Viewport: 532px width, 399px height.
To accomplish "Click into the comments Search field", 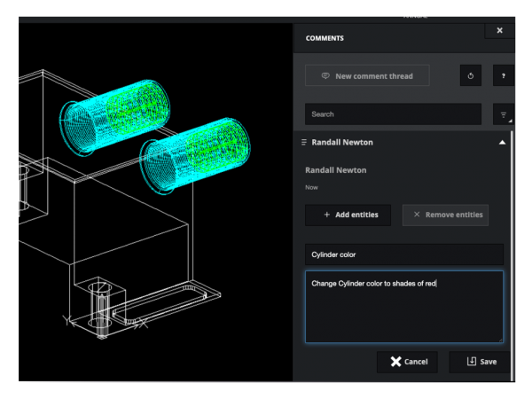I will coord(393,114).
